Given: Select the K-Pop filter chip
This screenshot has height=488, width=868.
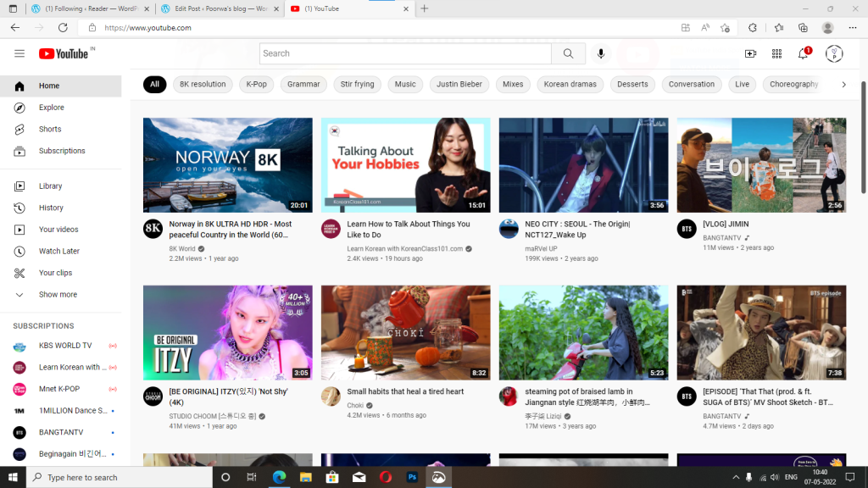Looking at the screenshot, I should pyautogui.click(x=256, y=85).
